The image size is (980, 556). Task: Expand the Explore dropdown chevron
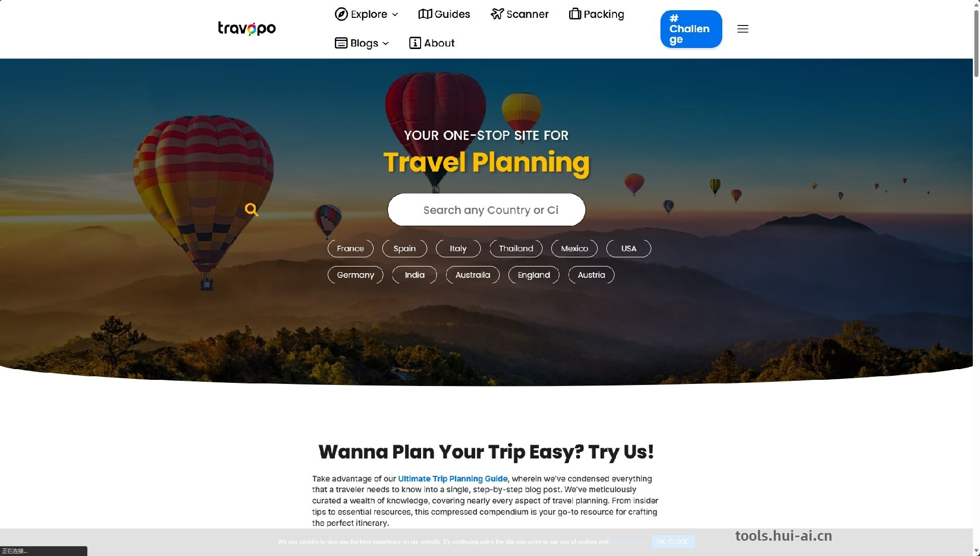click(395, 15)
